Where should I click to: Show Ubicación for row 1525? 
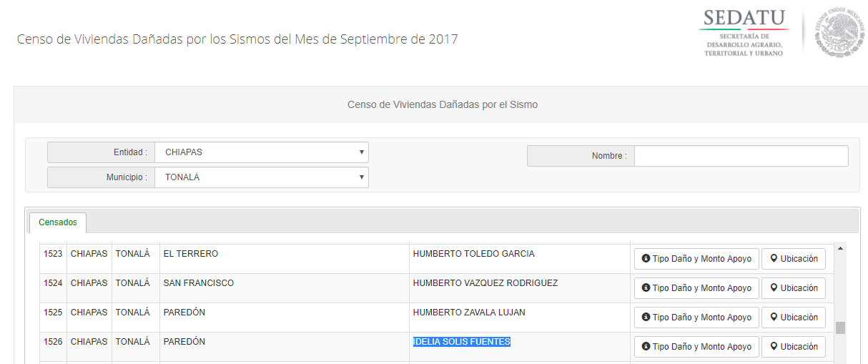[794, 318]
